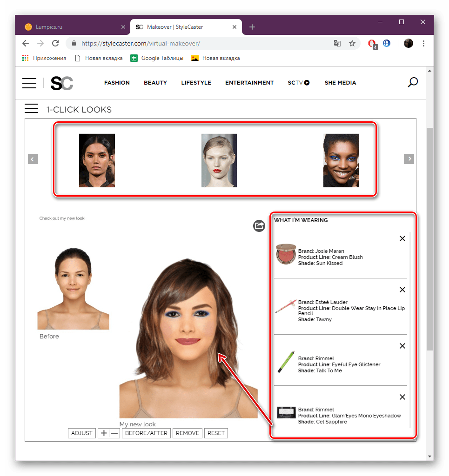The width and height of the screenshot is (449, 476).
Task: Zoom in with the plus button
Action: point(104,433)
